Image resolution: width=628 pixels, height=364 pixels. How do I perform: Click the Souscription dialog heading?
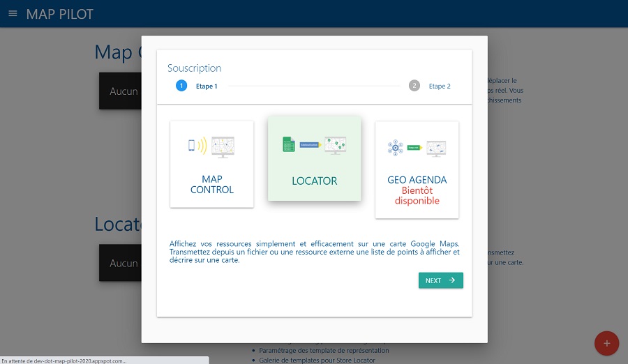194,68
